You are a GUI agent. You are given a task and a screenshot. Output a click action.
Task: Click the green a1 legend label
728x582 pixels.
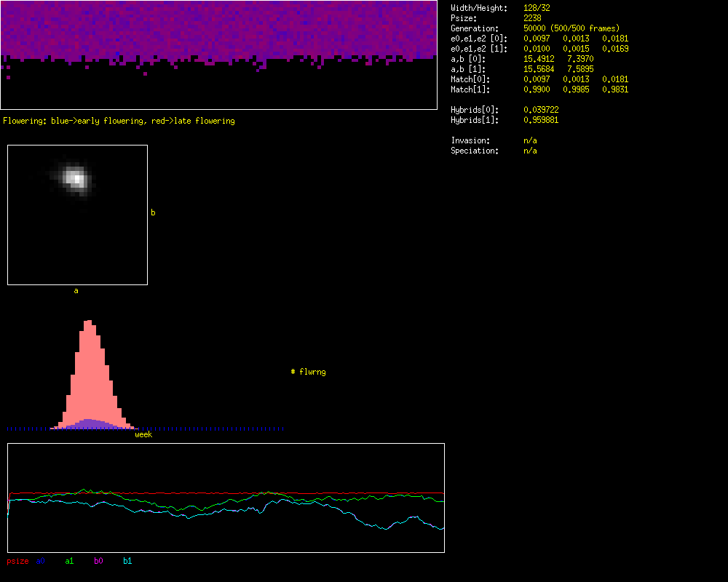tap(69, 561)
